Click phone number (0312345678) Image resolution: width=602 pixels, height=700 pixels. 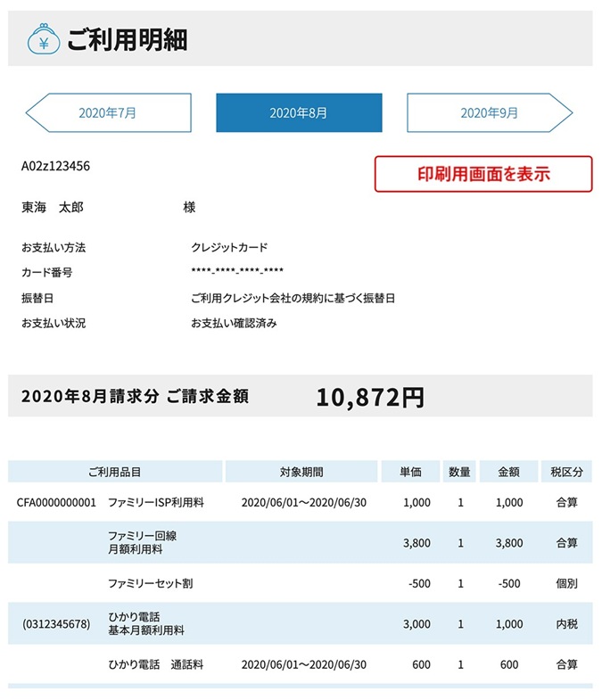pos(56,624)
